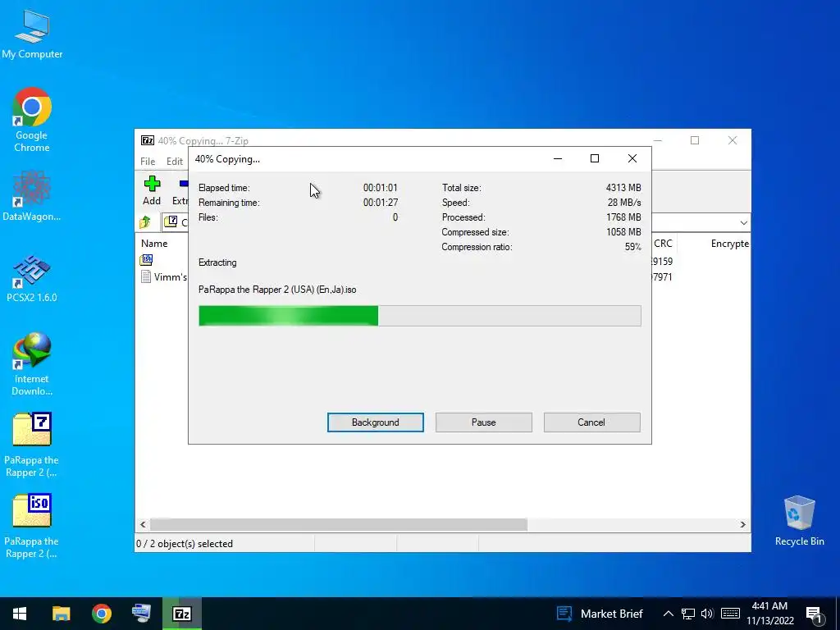The width and height of the screenshot is (840, 630).
Task: Select the Vimm's text file in 7-Zip list
Action: tap(164, 276)
